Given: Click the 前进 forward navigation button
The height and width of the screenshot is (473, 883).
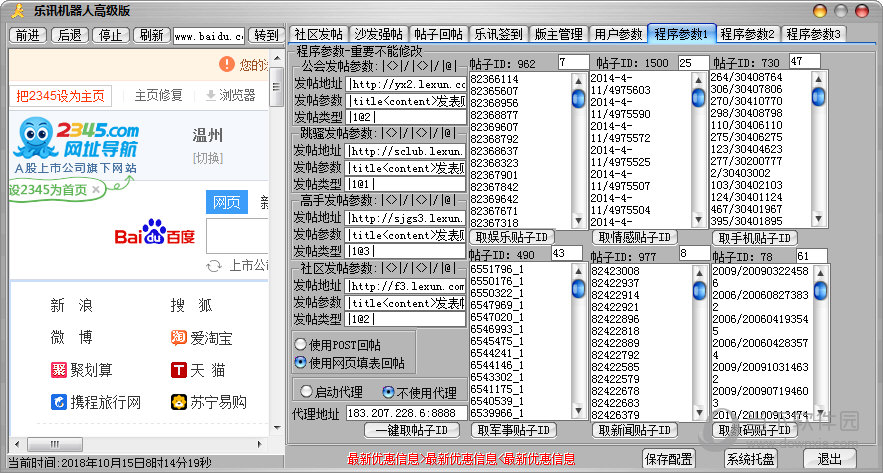Looking at the screenshot, I should point(28,35).
